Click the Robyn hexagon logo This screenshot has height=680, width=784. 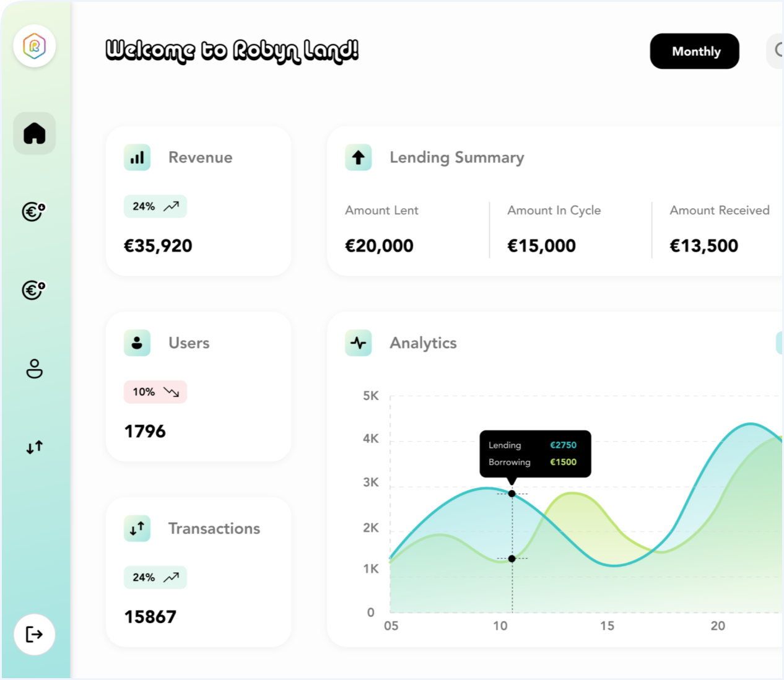point(35,46)
